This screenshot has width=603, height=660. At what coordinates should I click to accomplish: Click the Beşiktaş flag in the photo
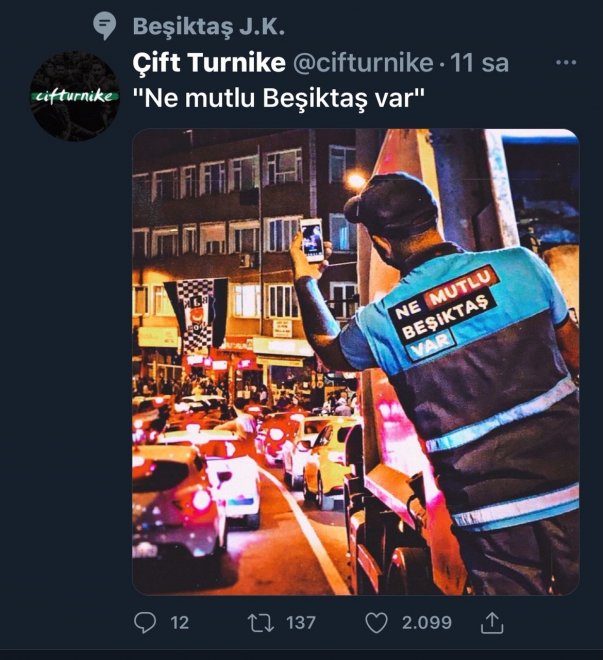pyautogui.click(x=196, y=316)
